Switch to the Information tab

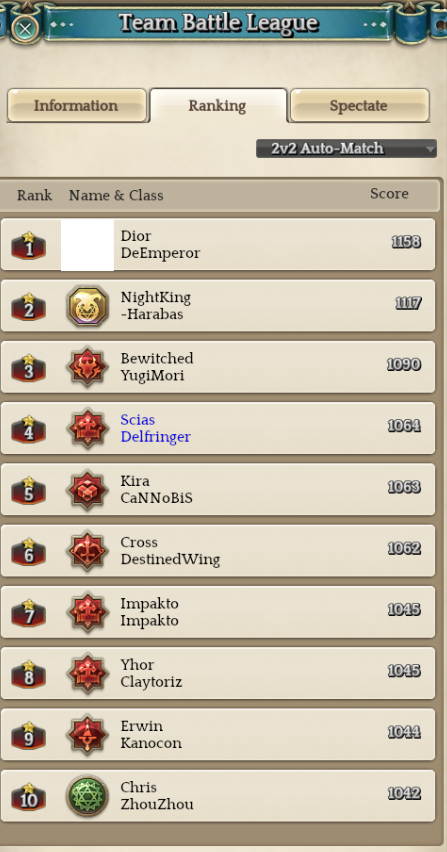pyautogui.click(x=77, y=105)
